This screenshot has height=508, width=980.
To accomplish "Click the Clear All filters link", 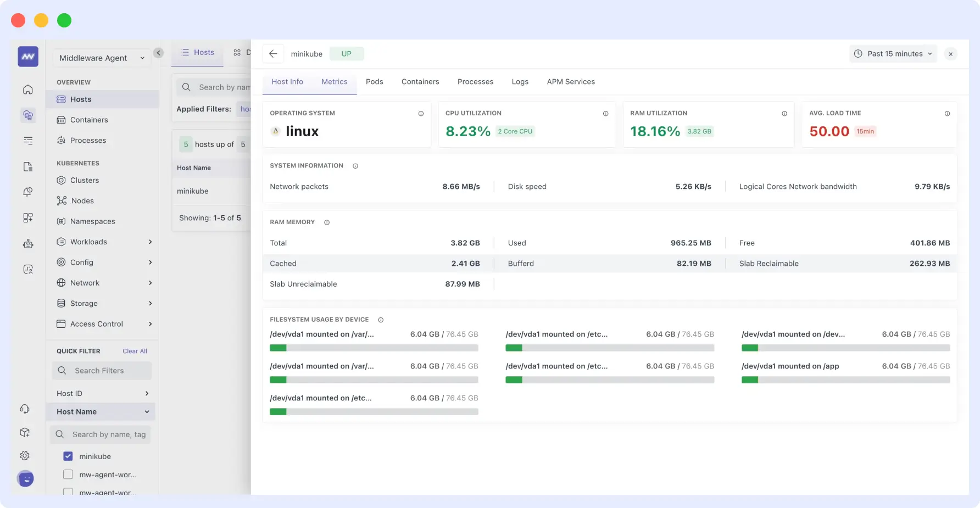I will pos(135,351).
